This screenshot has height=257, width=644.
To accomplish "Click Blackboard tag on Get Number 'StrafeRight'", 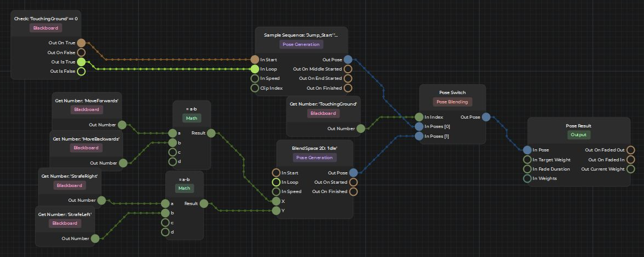I will coord(69,185).
